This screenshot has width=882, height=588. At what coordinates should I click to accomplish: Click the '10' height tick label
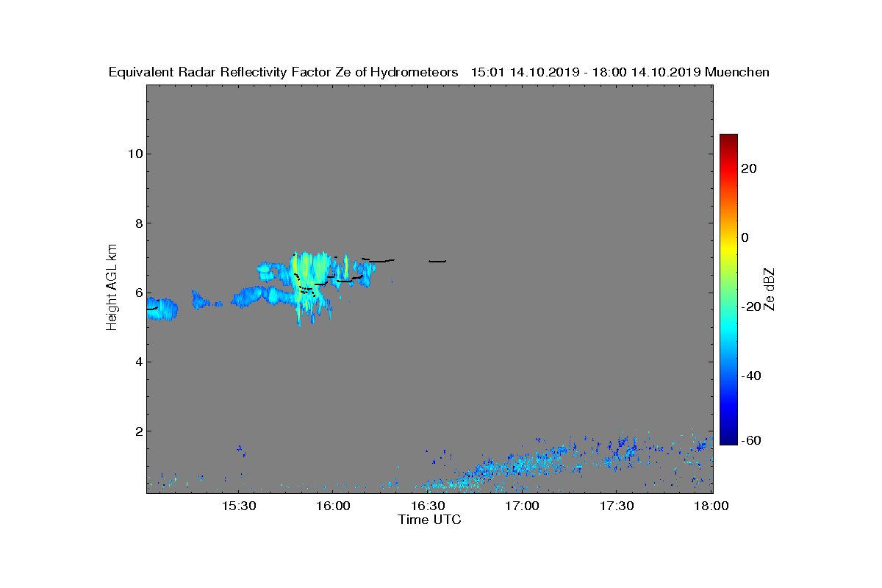click(134, 154)
